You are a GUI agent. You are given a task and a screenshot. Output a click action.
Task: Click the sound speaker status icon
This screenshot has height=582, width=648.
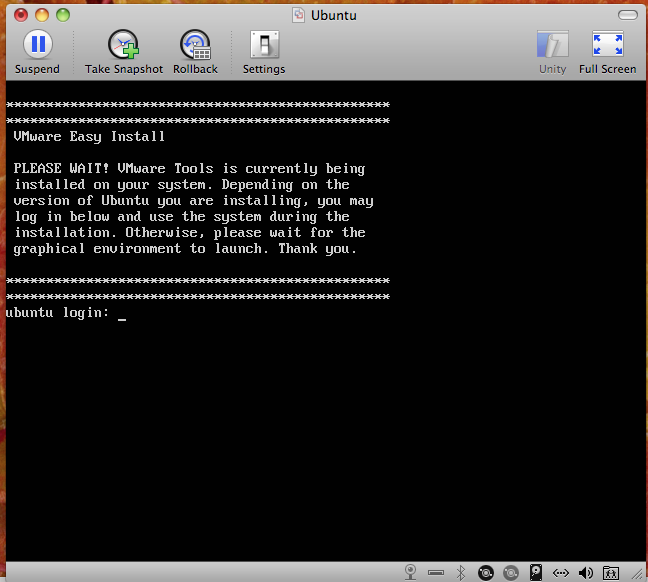(x=586, y=572)
